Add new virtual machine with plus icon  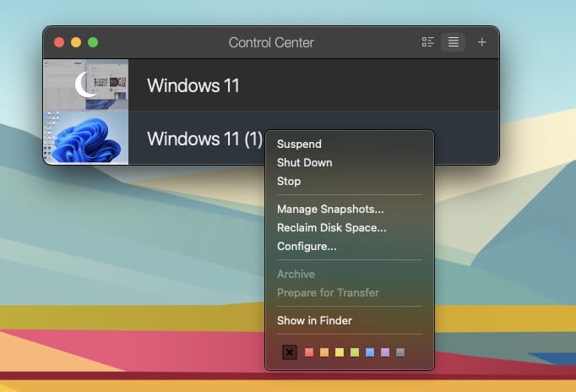point(482,42)
